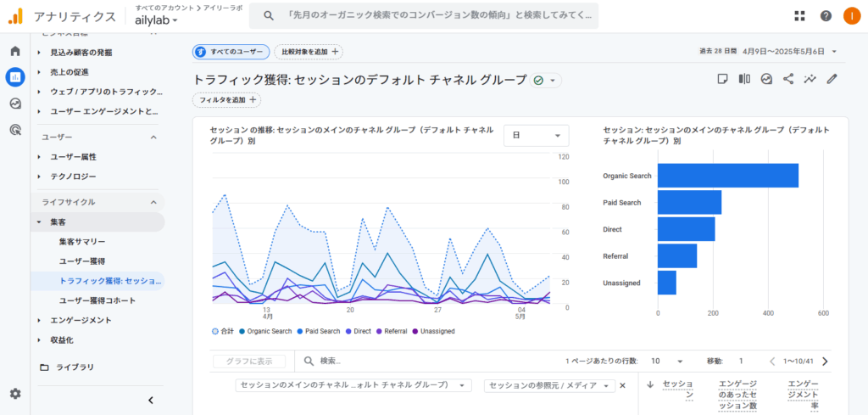Open セッションの参照元 / メディア dropdown

pyautogui.click(x=549, y=385)
